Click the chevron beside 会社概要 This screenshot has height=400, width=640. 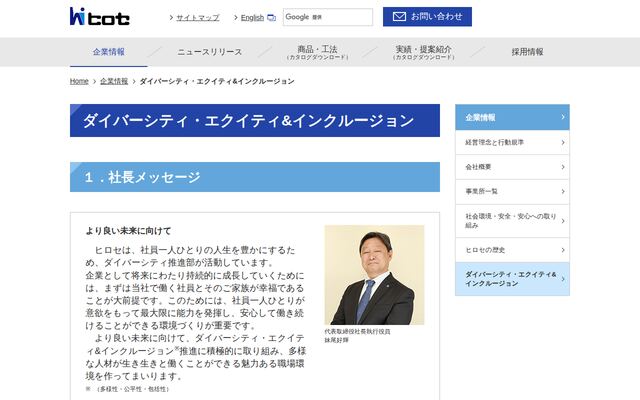(x=563, y=167)
